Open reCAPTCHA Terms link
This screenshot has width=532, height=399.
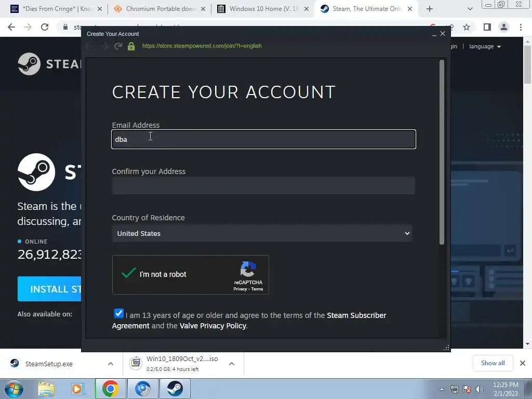point(257,289)
